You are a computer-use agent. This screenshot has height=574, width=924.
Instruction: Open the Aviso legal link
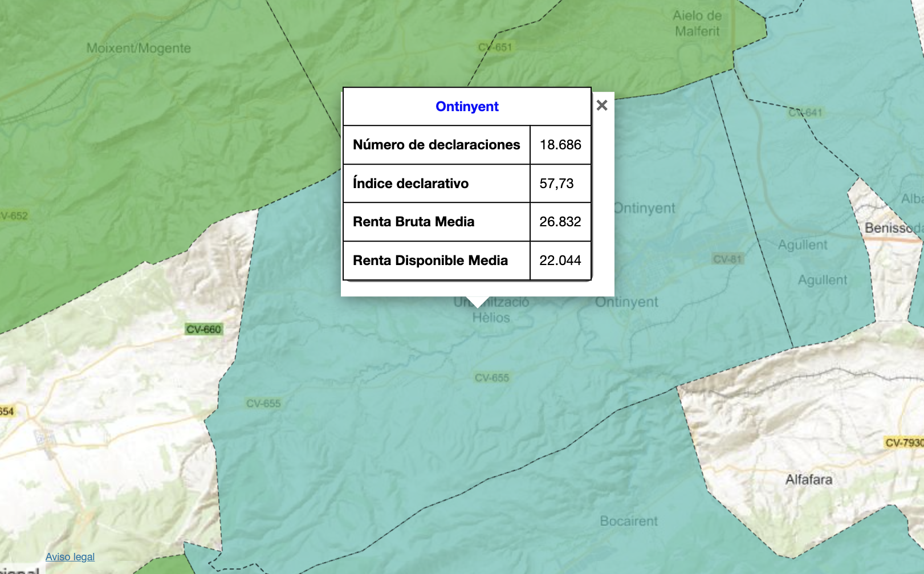pos(70,557)
